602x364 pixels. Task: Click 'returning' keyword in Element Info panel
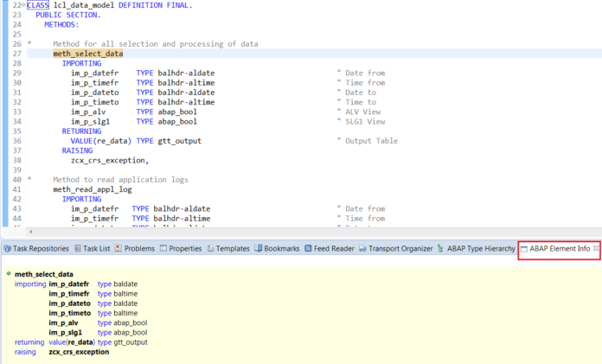coord(29,342)
